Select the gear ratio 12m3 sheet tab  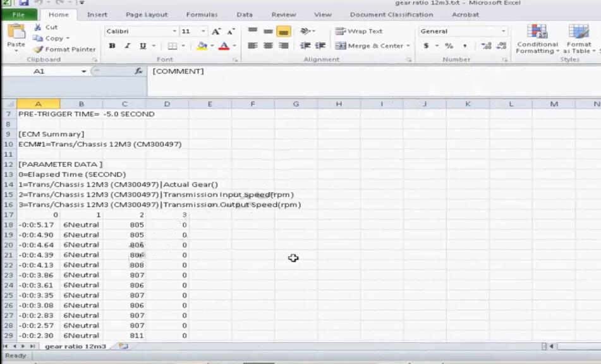[75, 346]
